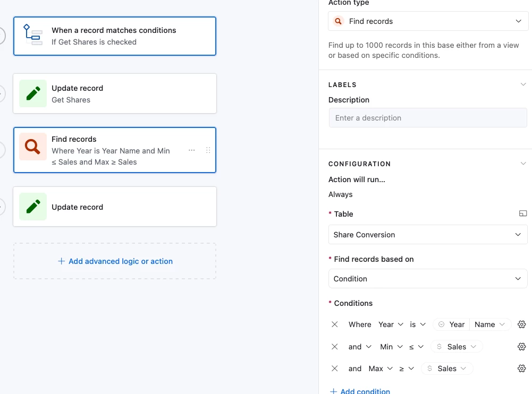Delete the Min condition with its X
532x394 pixels.
click(335, 347)
